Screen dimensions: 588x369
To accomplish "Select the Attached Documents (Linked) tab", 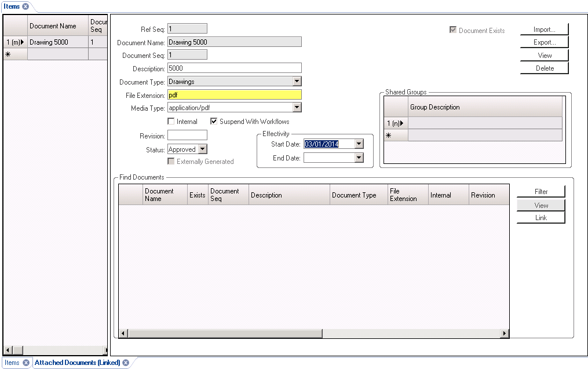I will click(77, 363).
